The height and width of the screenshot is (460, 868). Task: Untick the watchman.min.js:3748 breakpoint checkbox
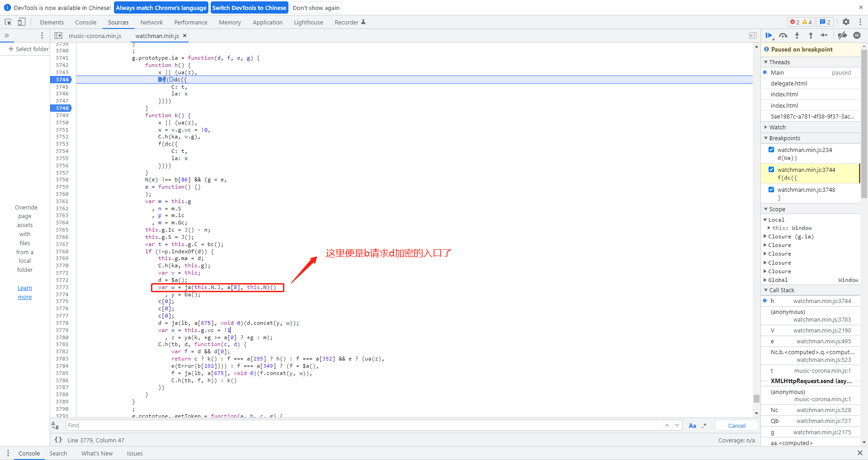tap(771, 190)
